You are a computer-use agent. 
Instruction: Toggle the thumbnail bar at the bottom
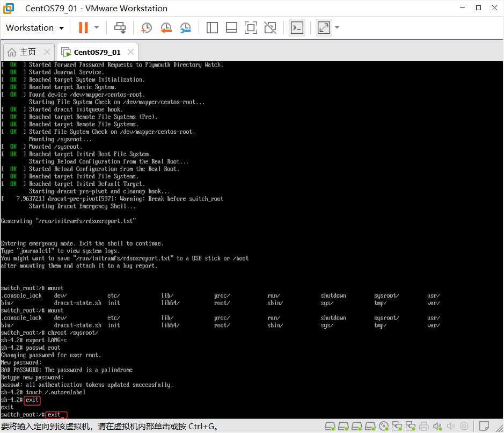pyautogui.click(x=231, y=27)
